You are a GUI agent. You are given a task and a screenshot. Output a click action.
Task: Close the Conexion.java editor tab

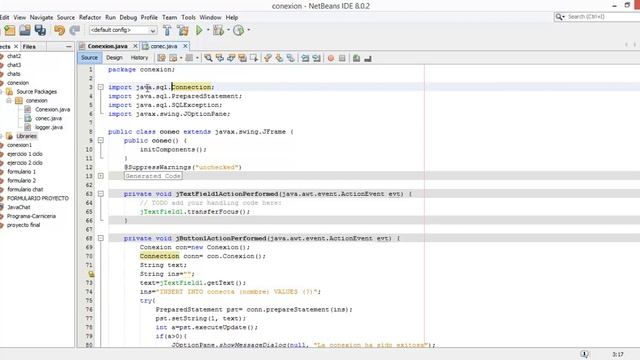coord(135,46)
